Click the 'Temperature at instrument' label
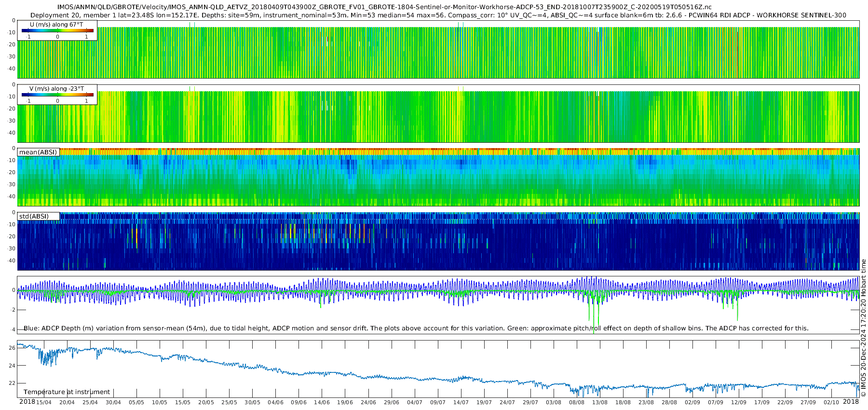The width and height of the screenshot is (868, 410). coord(67,392)
